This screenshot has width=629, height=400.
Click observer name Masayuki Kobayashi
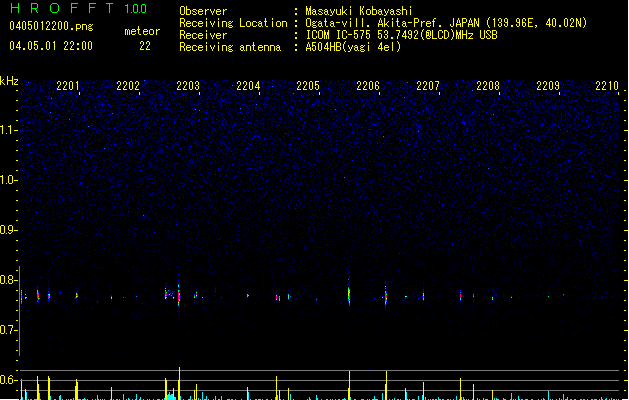pos(359,11)
